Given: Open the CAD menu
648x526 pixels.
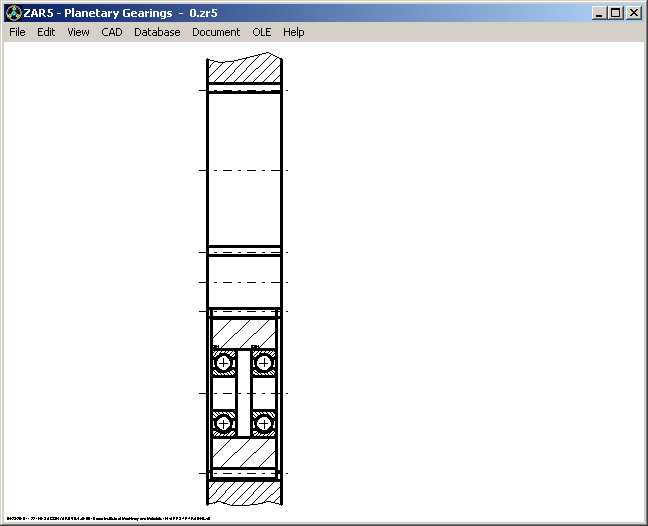Looking at the screenshot, I should point(112,32).
